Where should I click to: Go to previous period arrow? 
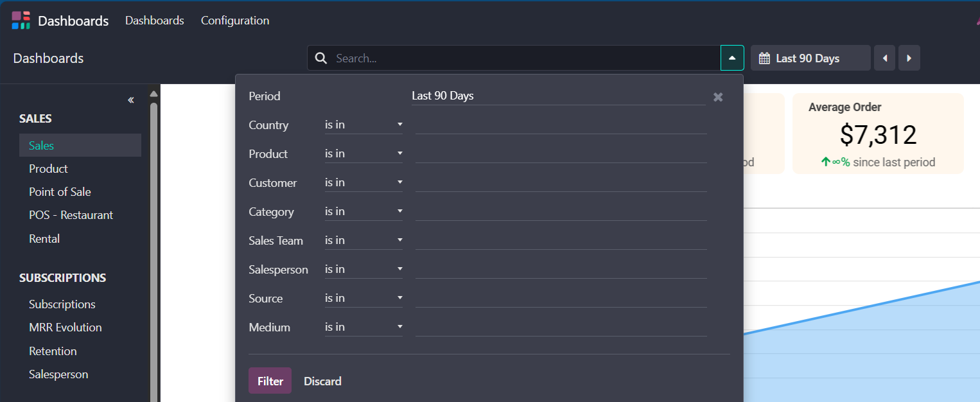(884, 58)
